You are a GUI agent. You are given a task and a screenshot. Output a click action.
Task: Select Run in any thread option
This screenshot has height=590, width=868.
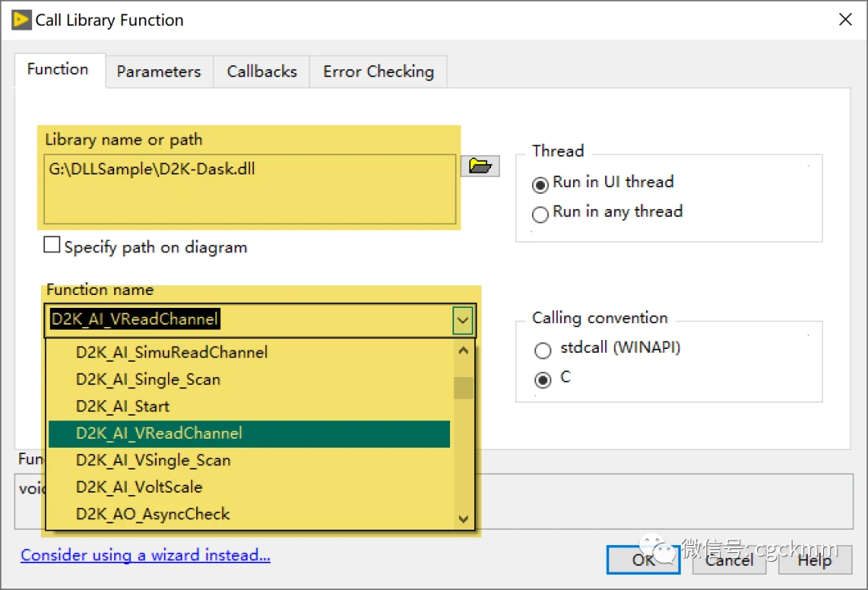[541, 214]
